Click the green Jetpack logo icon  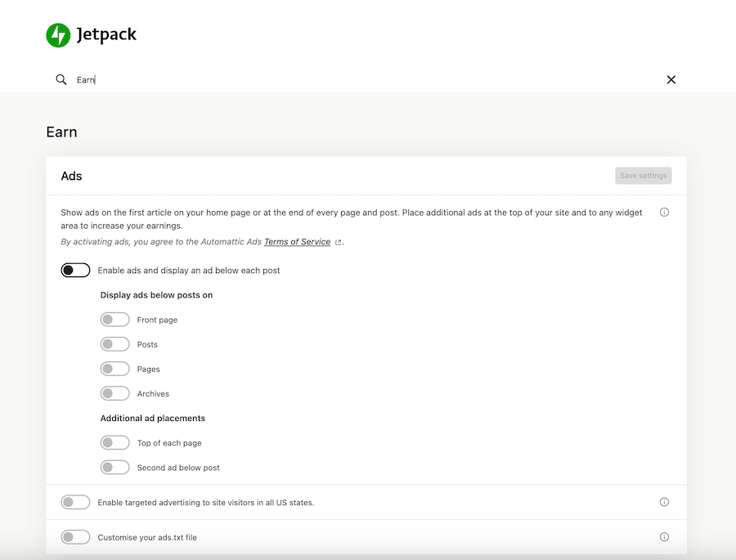click(x=57, y=34)
